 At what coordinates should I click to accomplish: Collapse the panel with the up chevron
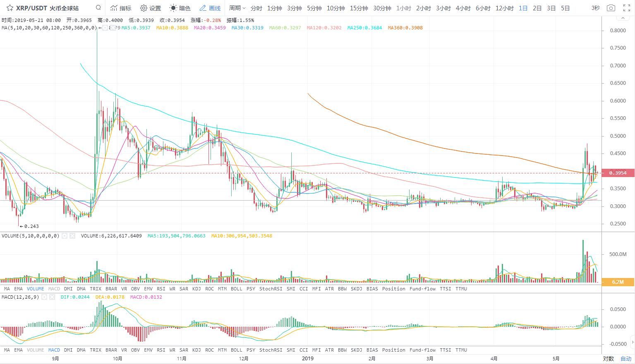tap(623, 18)
